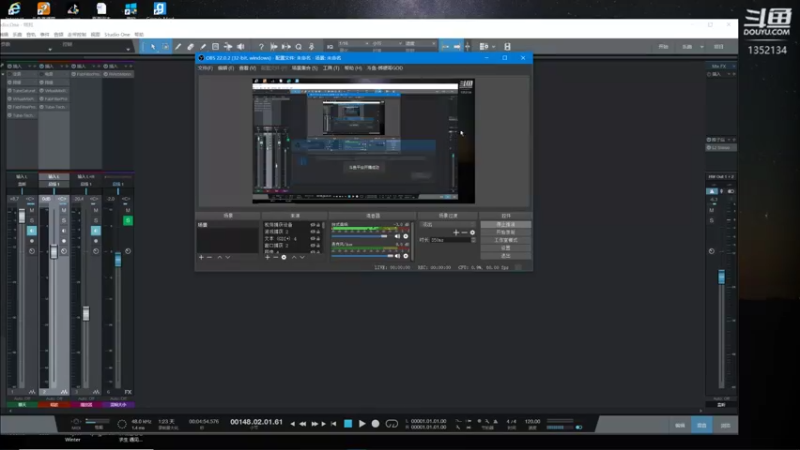Image resolution: width=800 pixels, height=450 pixels.
Task: Select the Range tool in Studio One toolbar
Action: 165,46
